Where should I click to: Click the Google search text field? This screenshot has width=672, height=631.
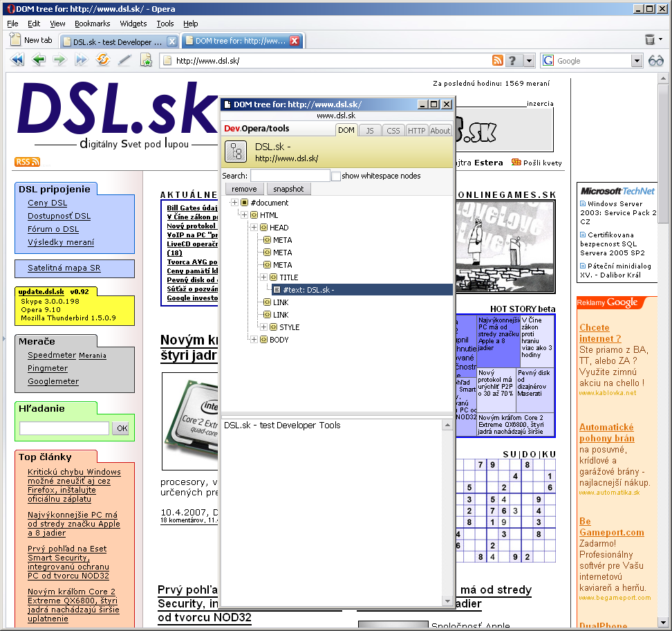point(593,60)
